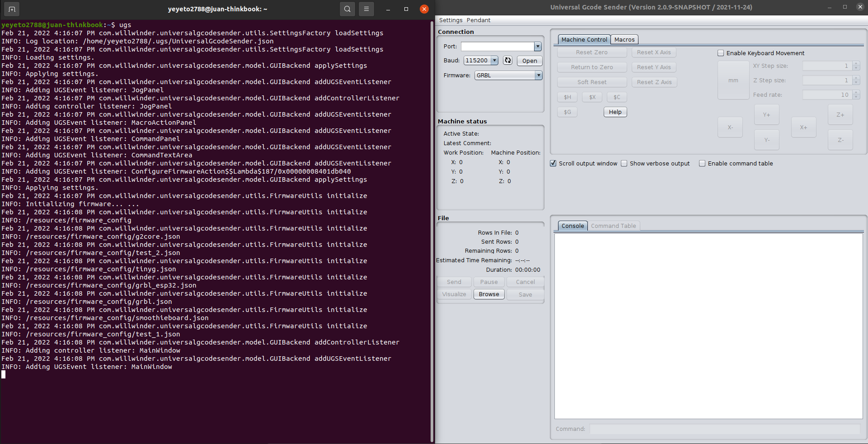Click the Reset Zero button

[x=591, y=52]
